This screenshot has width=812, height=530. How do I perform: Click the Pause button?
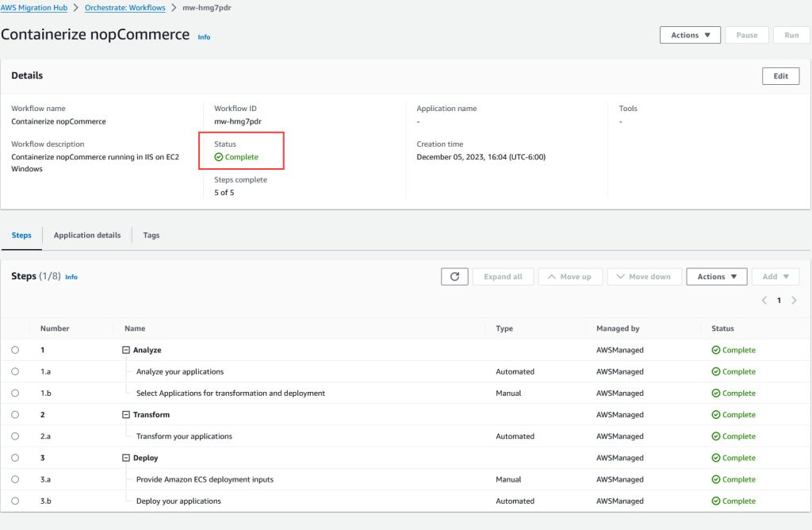747,35
